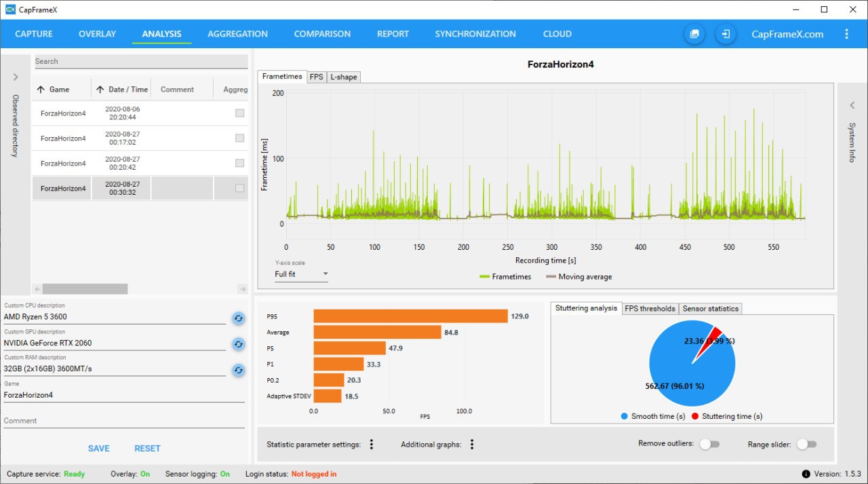
Task: Go to the CAPTURE tab
Action: tap(33, 34)
